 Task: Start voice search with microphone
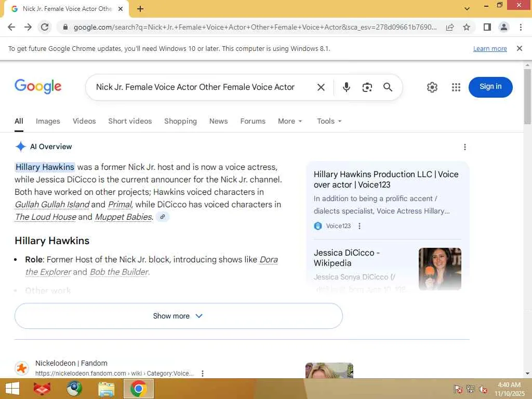tap(346, 87)
